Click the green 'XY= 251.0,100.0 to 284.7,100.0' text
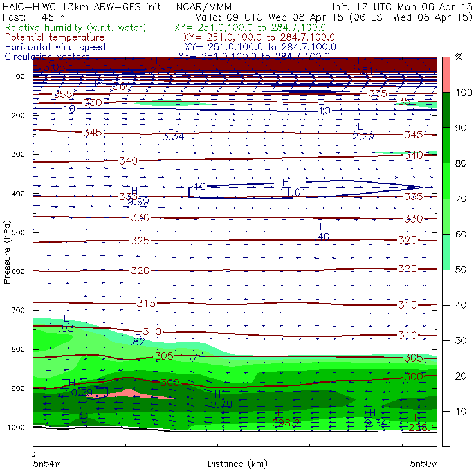 click(250, 28)
